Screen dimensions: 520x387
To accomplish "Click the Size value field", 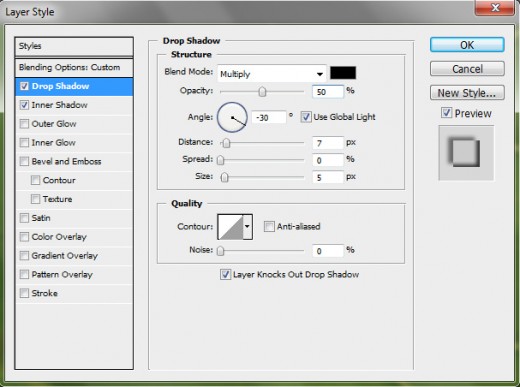I will [328, 177].
